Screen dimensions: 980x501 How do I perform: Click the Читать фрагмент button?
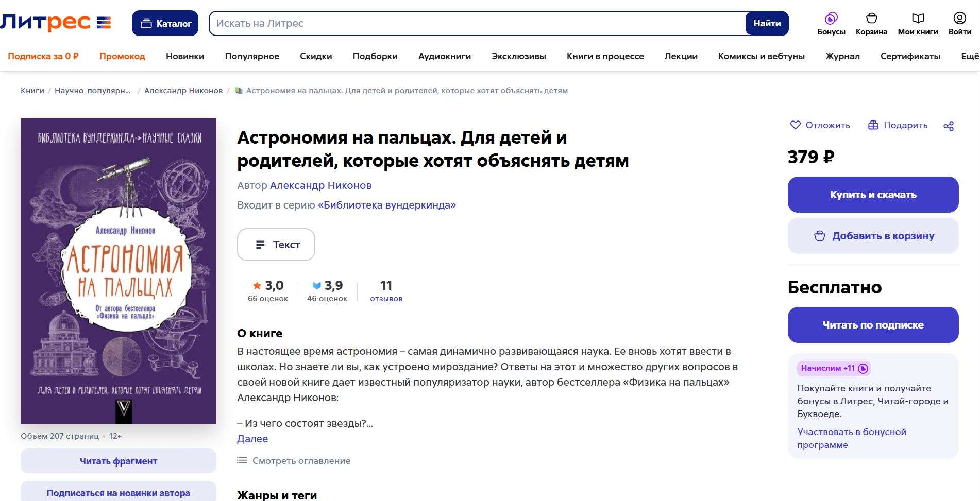coord(119,461)
